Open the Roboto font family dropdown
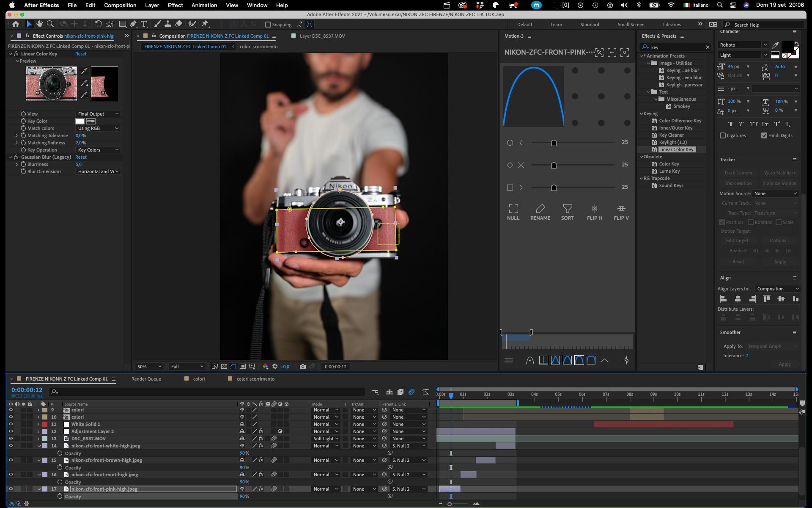Screen dimensions: 812x508 (743, 45)
